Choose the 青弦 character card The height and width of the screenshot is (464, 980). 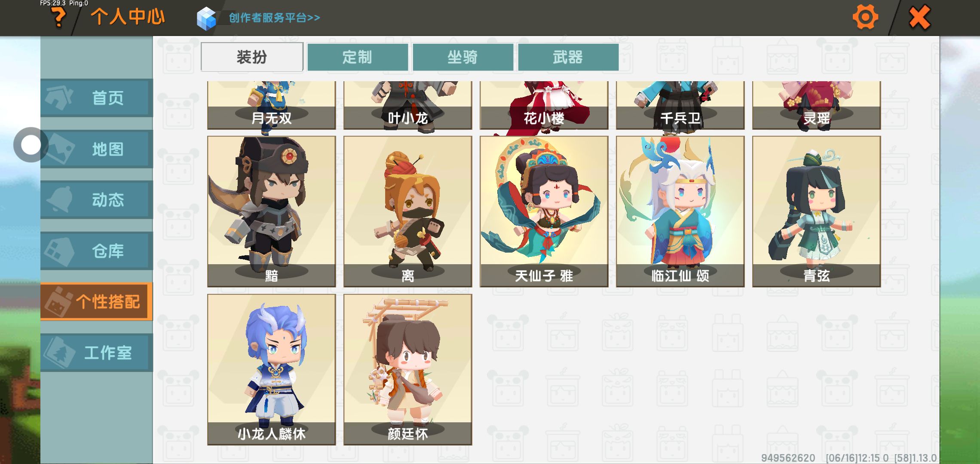click(x=816, y=211)
